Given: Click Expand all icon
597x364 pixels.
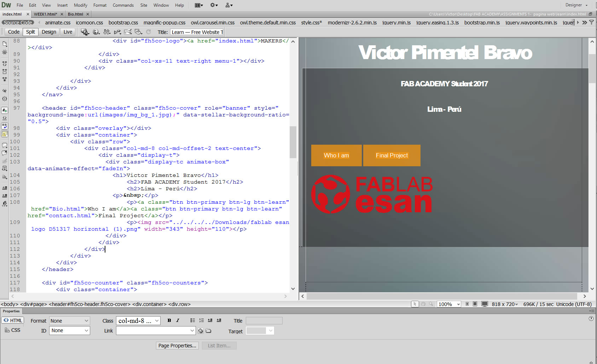Looking at the screenshot, I should click(x=5, y=79).
